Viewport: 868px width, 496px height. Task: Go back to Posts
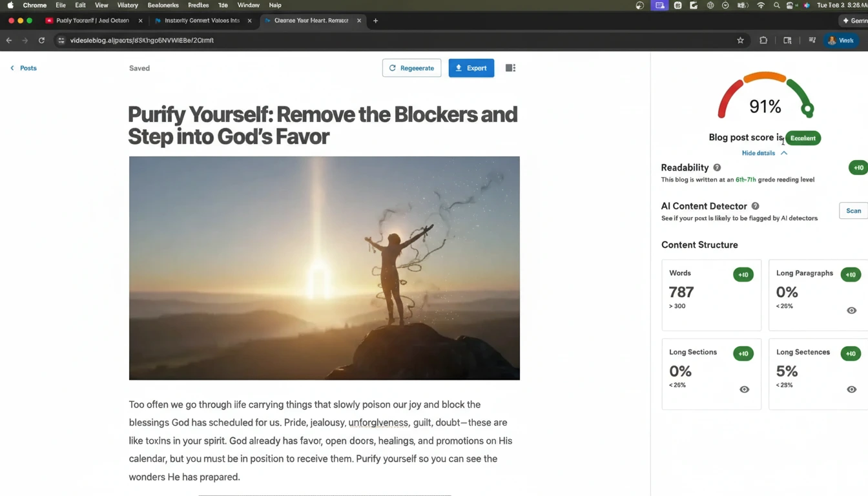[23, 68]
